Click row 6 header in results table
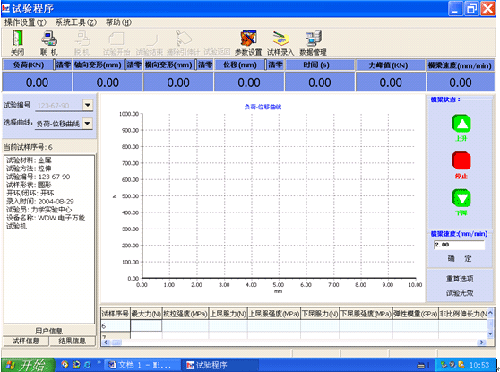This screenshot has width=500, height=372. [115, 326]
